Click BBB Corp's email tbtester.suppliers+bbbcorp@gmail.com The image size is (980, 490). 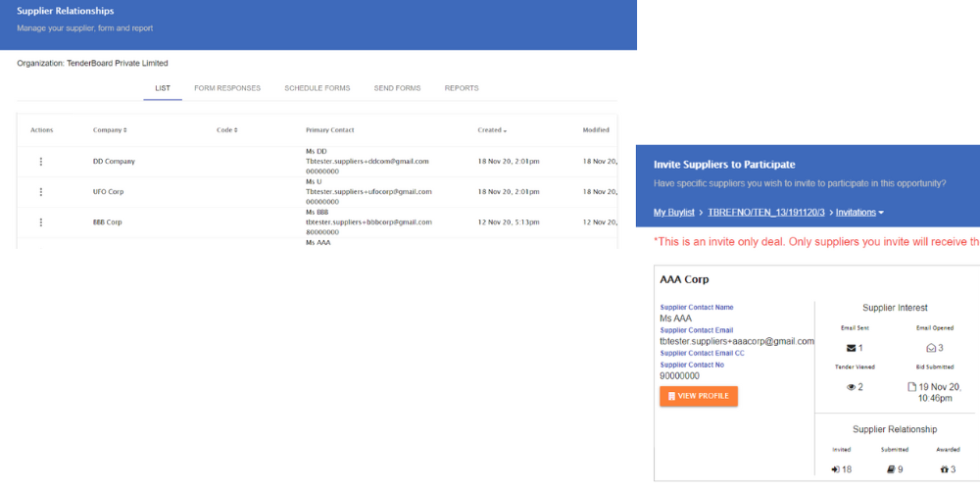pyautogui.click(x=368, y=221)
